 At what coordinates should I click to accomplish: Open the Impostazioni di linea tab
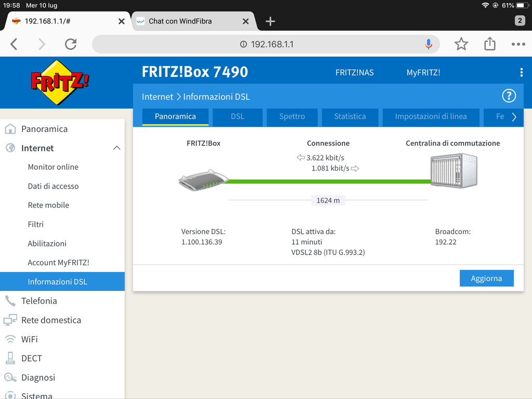431,116
